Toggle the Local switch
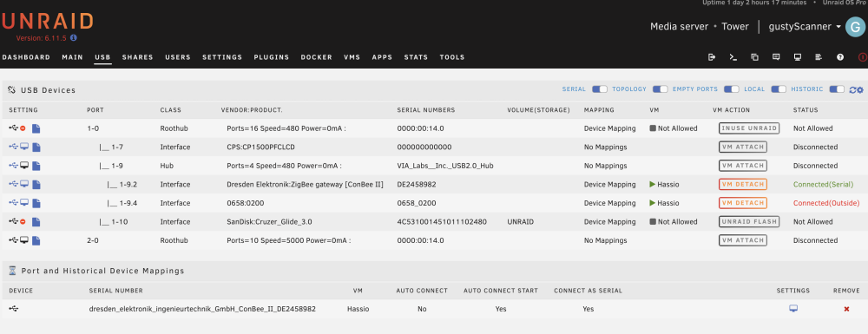Image resolution: width=868 pixels, height=334 pixels. pos(779,89)
